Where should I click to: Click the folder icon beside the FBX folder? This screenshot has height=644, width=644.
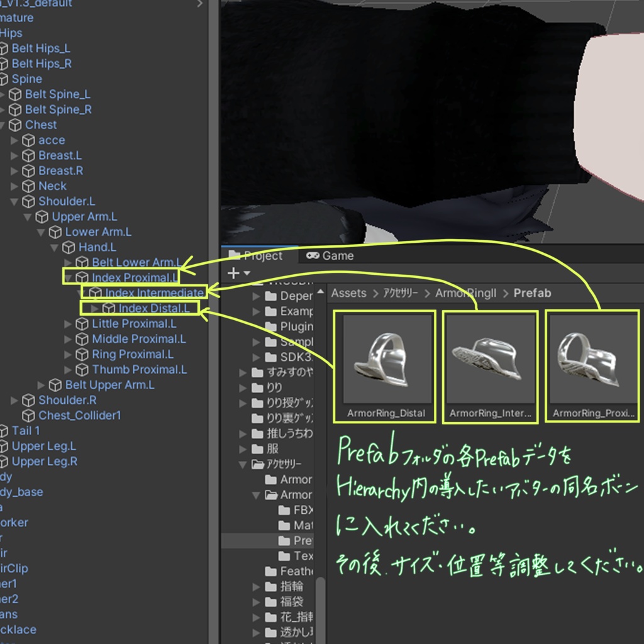coord(284,511)
